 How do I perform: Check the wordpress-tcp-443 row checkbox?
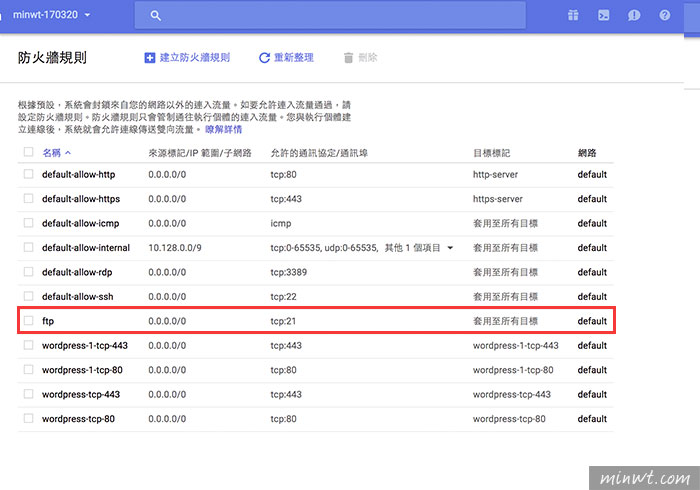28,394
